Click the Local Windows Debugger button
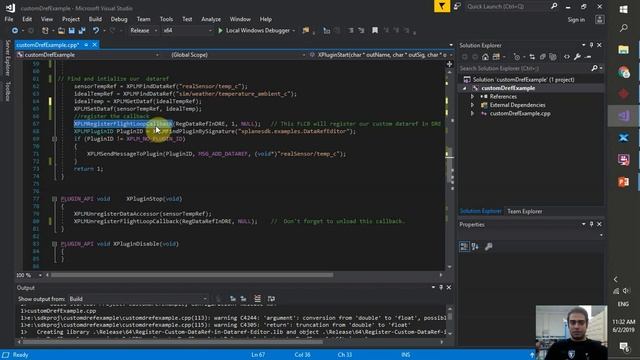The height and width of the screenshot is (360, 640). [258, 31]
